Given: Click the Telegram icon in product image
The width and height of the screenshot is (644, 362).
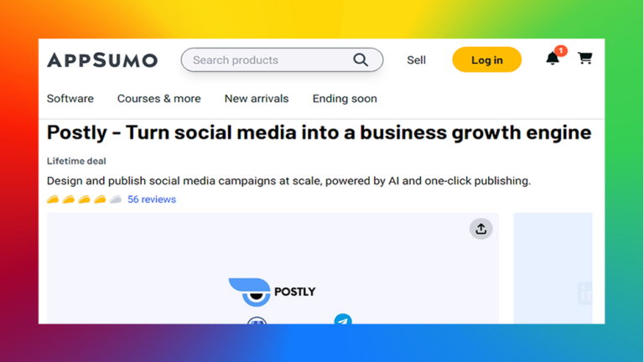Looking at the screenshot, I should [x=343, y=319].
